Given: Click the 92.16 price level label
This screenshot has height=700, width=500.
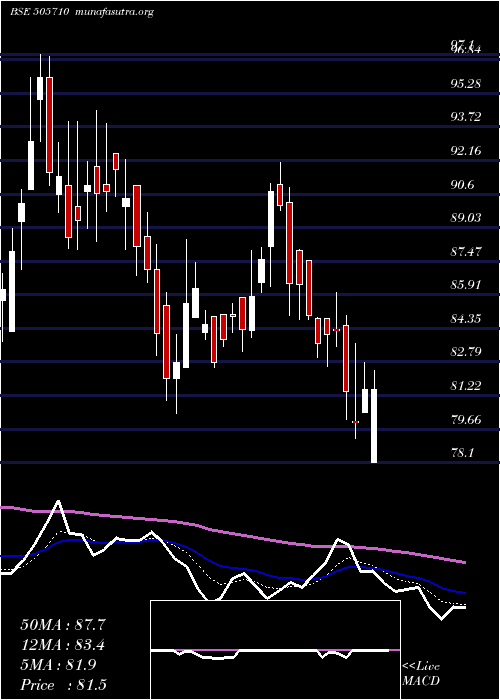Looking at the screenshot, I should point(466,151).
